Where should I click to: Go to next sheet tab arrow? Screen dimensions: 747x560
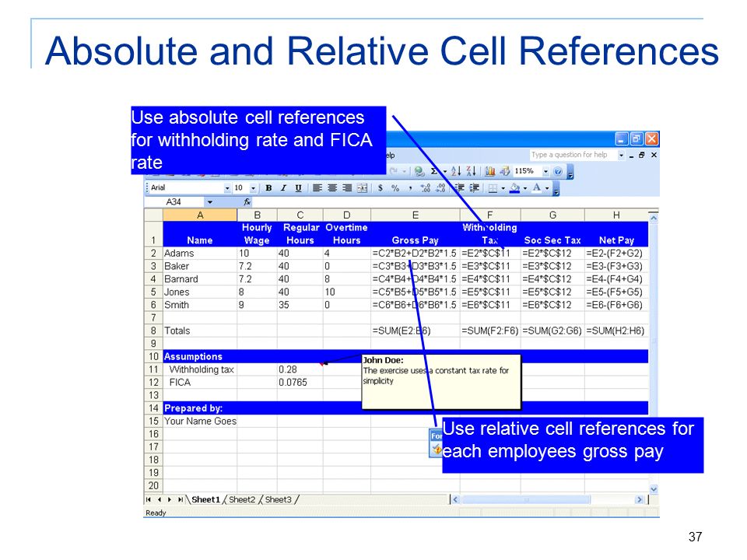170,499
